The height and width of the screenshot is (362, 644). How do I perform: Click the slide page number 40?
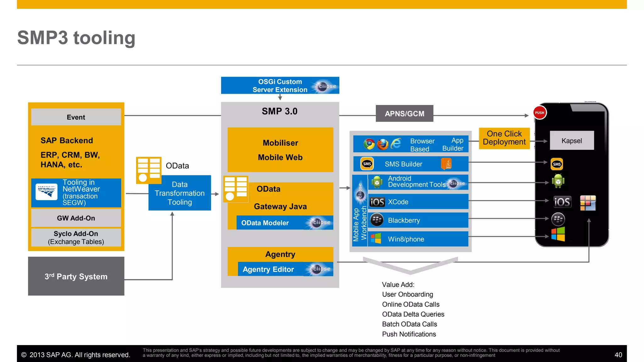(x=618, y=355)
